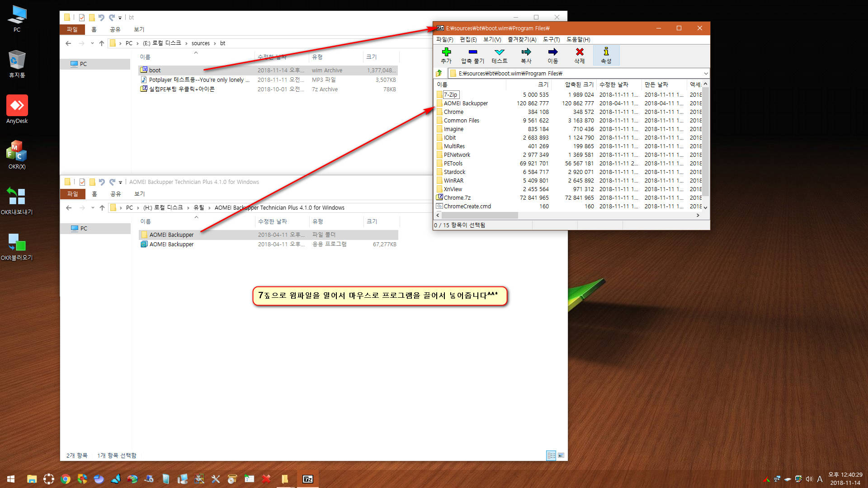Click the 7-Zip up-folder icon beside path
This screenshot has height=488, width=868.
(439, 73)
